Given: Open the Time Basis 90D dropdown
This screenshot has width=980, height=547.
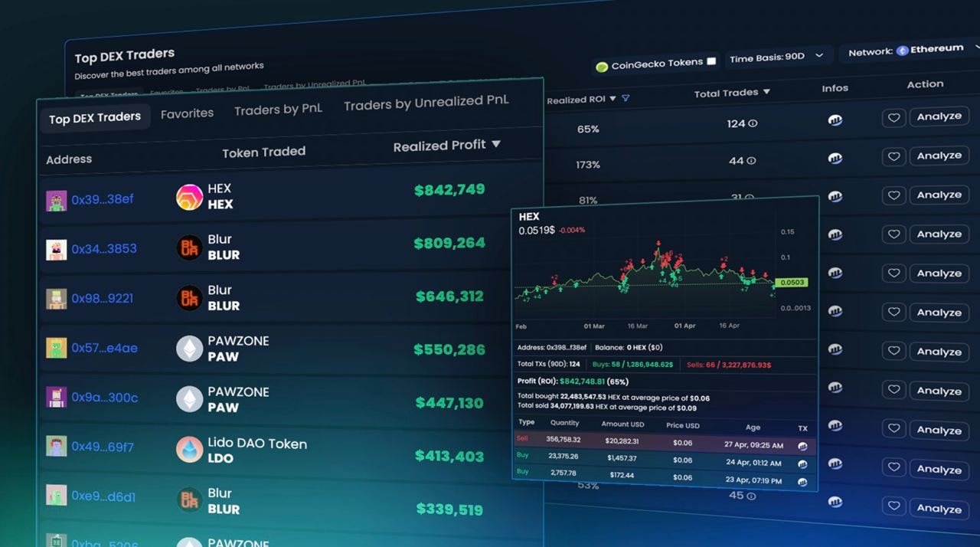Looking at the screenshot, I should click(777, 57).
